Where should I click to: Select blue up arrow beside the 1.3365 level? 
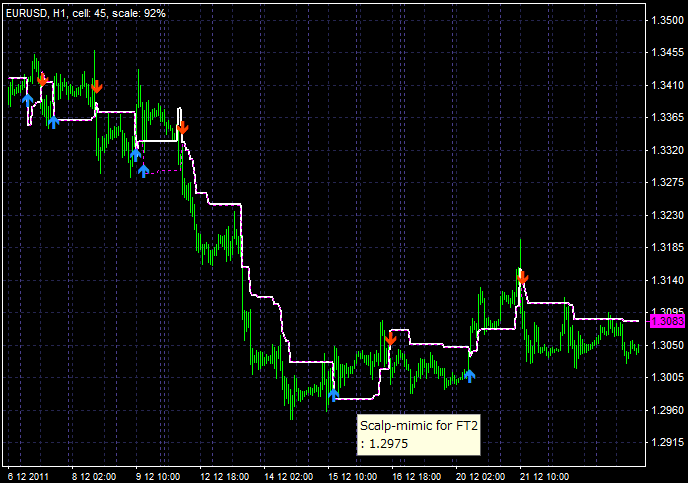tap(53, 122)
